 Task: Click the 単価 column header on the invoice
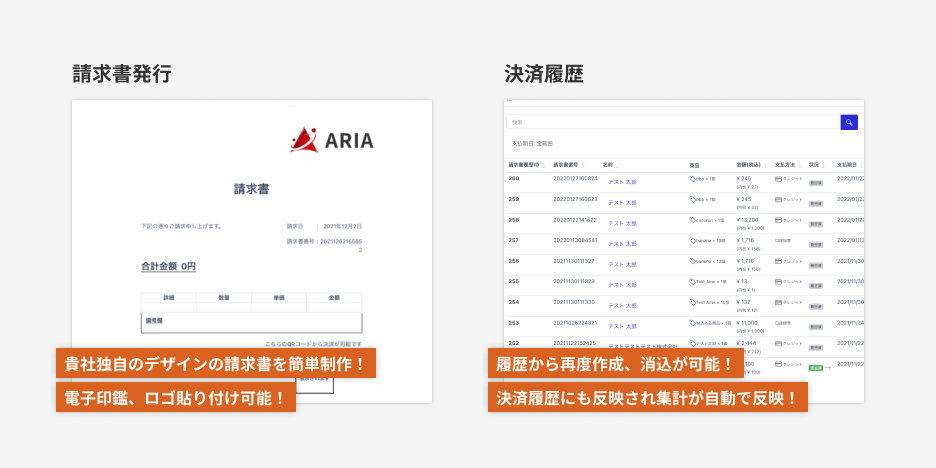279,297
